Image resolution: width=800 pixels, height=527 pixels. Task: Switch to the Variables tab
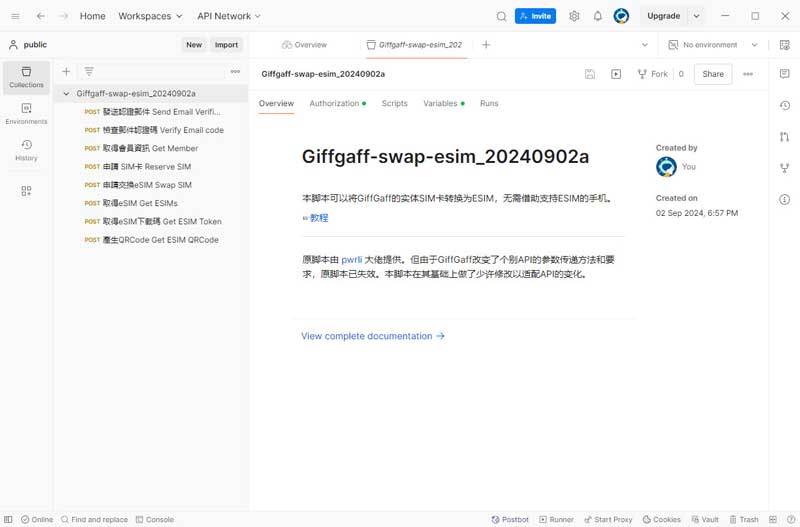tap(441, 104)
